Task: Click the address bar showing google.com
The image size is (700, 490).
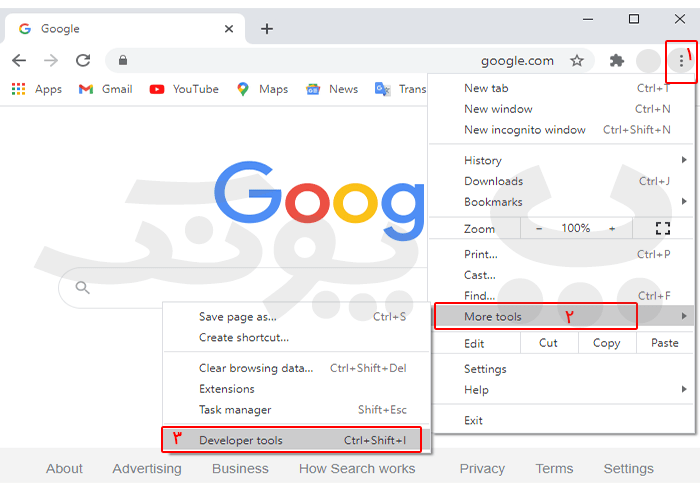Action: click(348, 60)
